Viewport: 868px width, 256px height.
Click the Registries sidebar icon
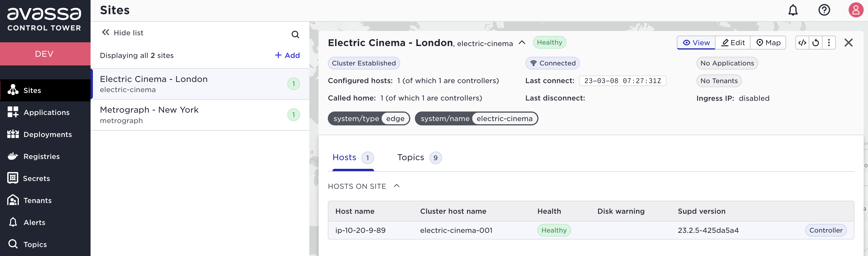(x=13, y=156)
